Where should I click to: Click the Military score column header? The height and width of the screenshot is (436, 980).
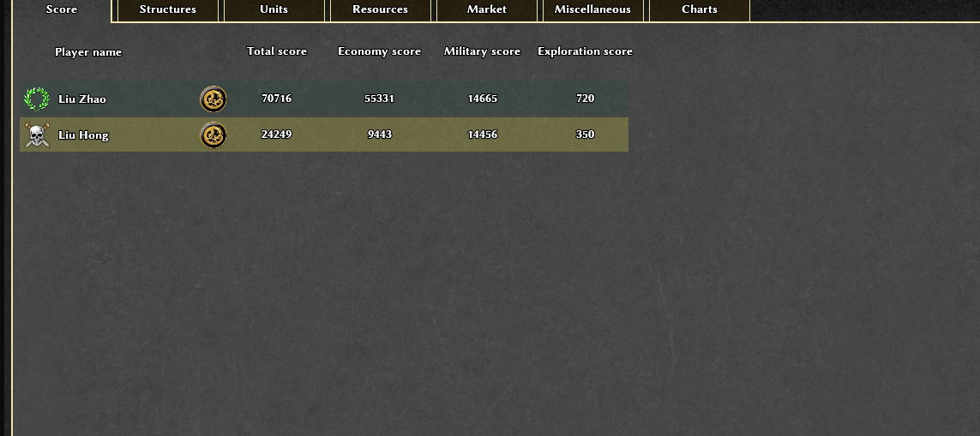(482, 51)
